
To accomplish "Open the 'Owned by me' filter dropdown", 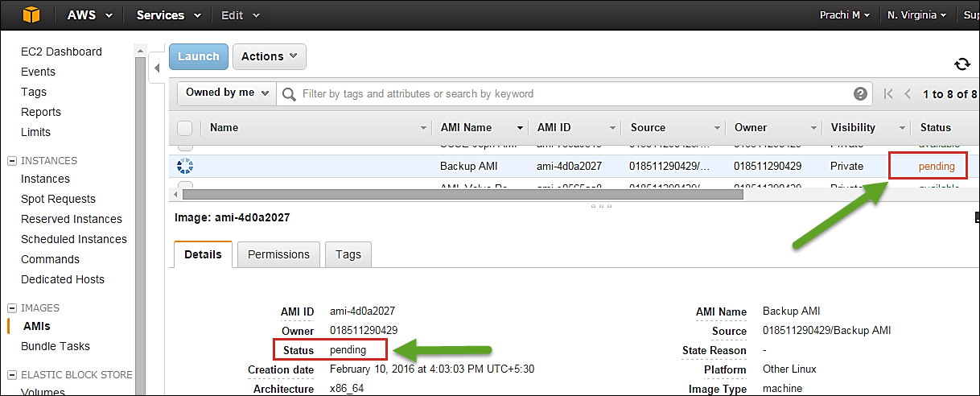I will [227, 93].
